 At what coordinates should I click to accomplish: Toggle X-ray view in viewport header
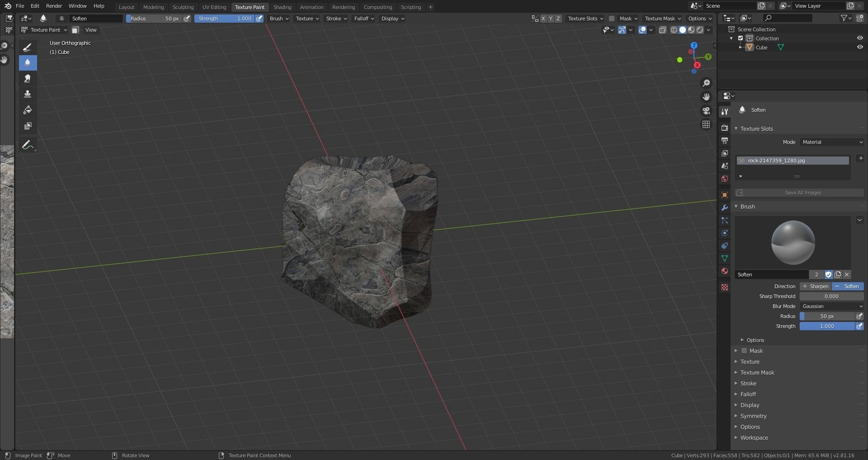point(662,30)
